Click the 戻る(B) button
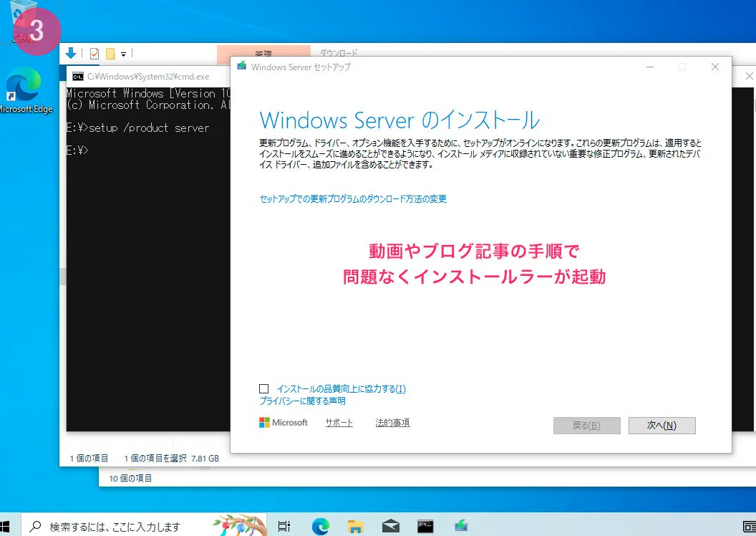Image resolution: width=756 pixels, height=536 pixels. 587,426
